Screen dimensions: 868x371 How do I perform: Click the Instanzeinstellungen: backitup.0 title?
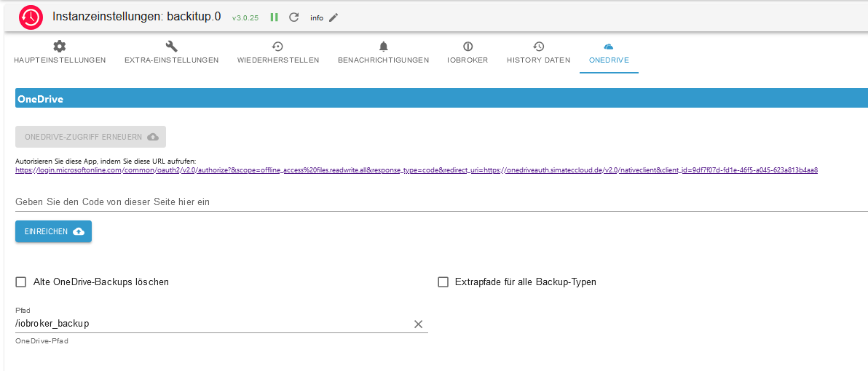137,17
